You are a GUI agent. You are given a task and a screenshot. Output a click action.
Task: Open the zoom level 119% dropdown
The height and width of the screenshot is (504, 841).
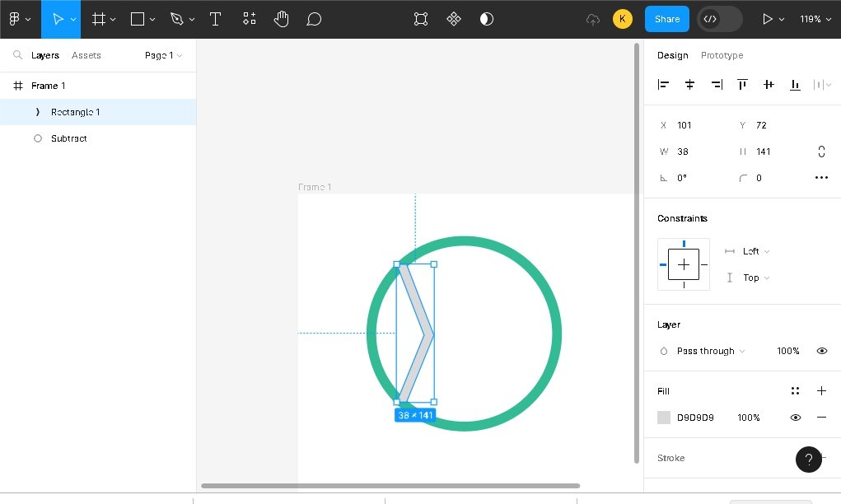point(815,19)
